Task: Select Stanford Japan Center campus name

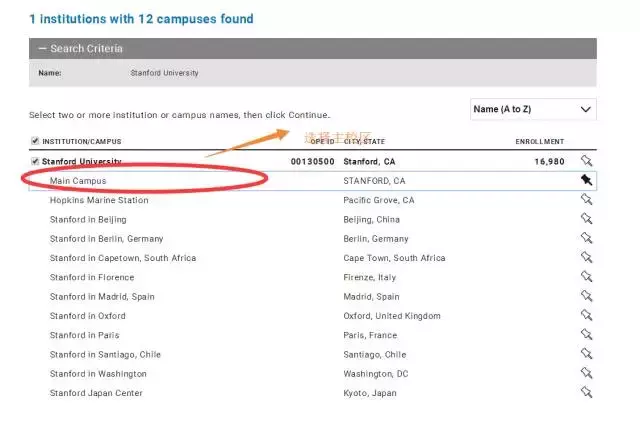Action: tap(96, 393)
